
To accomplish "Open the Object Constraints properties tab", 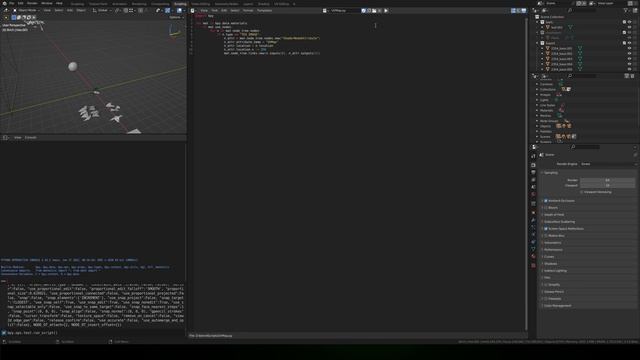I will click(533, 242).
